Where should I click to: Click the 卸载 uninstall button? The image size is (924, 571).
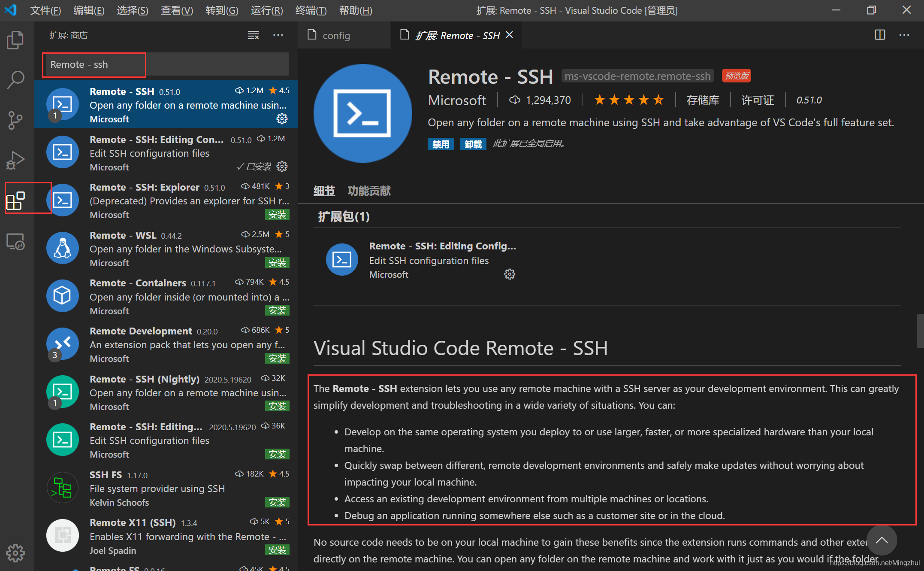pos(473,144)
